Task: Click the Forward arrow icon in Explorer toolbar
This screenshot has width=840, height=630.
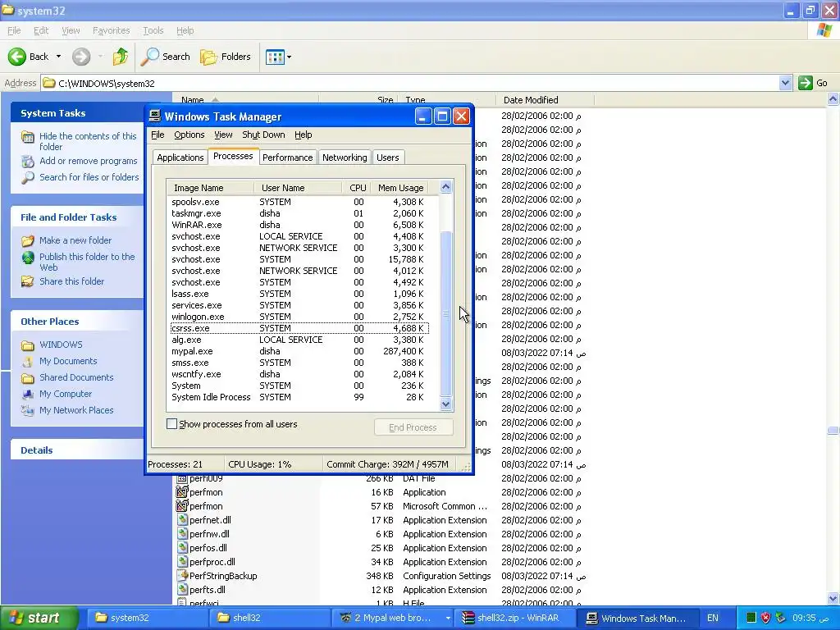Action: point(81,57)
